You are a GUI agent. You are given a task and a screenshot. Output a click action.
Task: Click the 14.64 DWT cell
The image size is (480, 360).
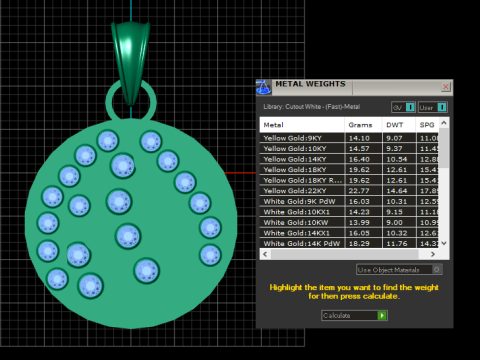pyautogui.click(x=399, y=191)
